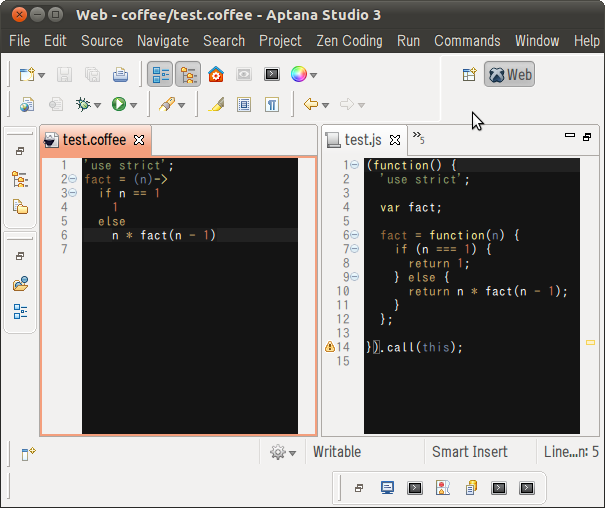Close the test.coffee tab
This screenshot has width=605, height=508.
click(x=139, y=140)
